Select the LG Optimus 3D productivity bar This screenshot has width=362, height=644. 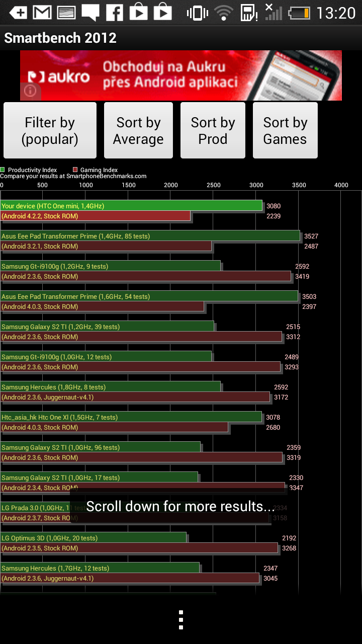(94, 538)
